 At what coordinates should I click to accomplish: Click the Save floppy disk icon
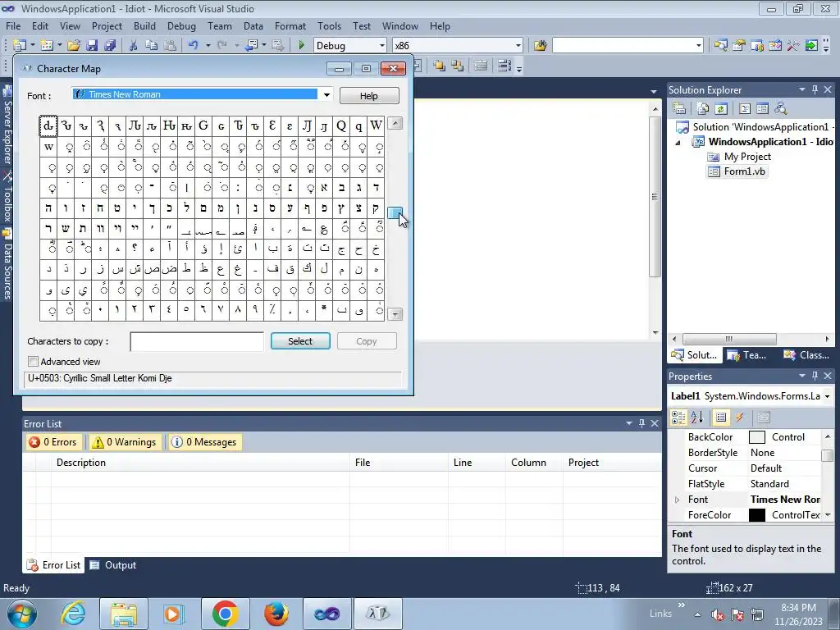92,46
